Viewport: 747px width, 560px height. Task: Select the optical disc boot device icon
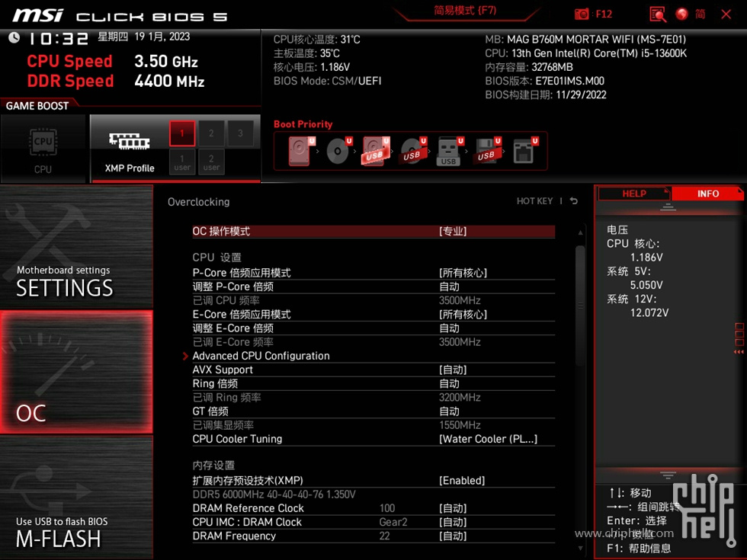click(339, 151)
